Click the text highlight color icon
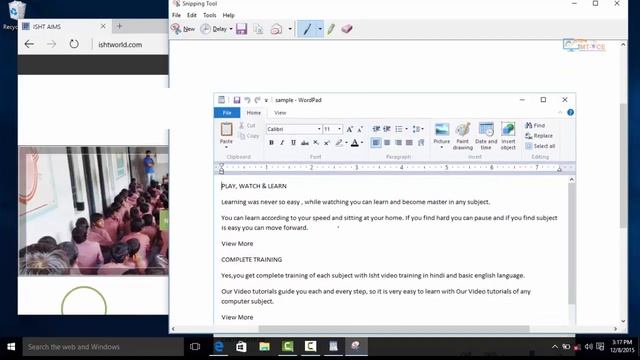This screenshot has width=640, height=360. click(x=339, y=142)
